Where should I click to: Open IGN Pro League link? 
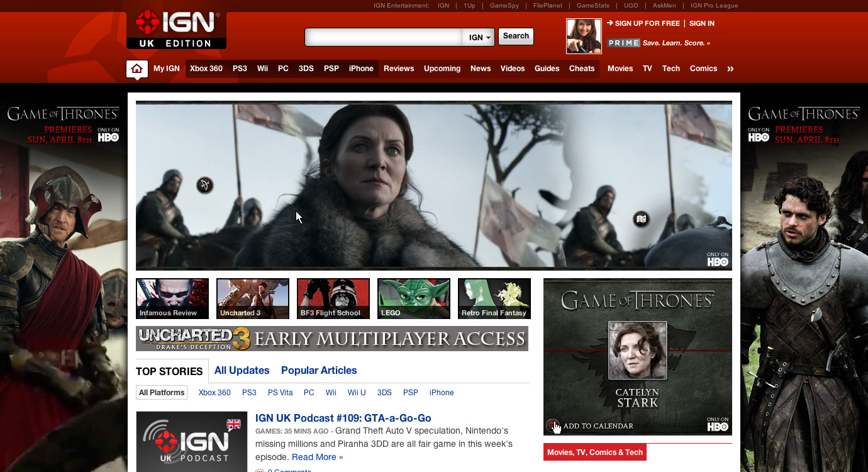click(x=715, y=6)
